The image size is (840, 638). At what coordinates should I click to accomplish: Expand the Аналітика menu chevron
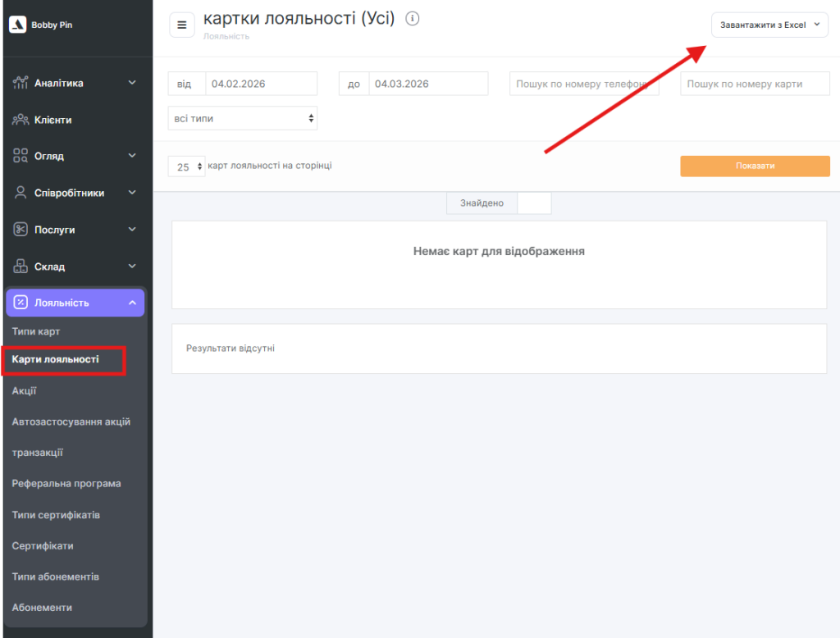pos(132,83)
